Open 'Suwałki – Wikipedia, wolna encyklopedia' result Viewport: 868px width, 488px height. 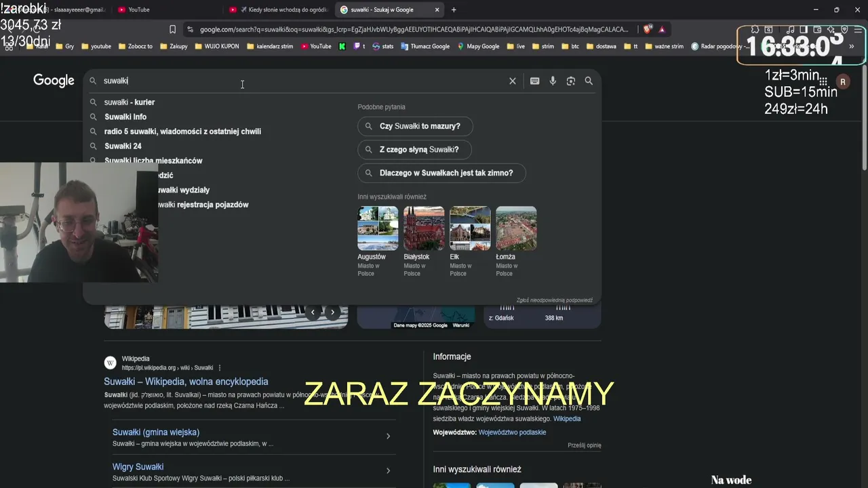pyautogui.click(x=186, y=382)
